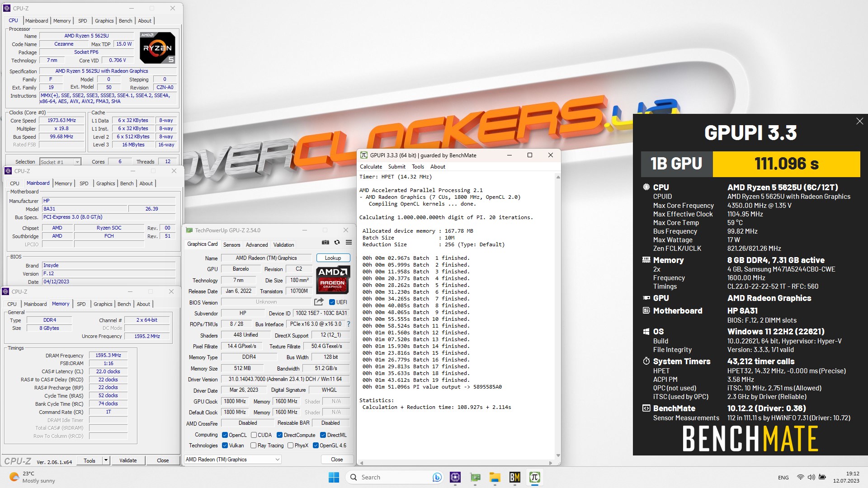Viewport: 868px width, 488px height.
Task: Click the taskbar clock and date
Action: click(x=846, y=477)
